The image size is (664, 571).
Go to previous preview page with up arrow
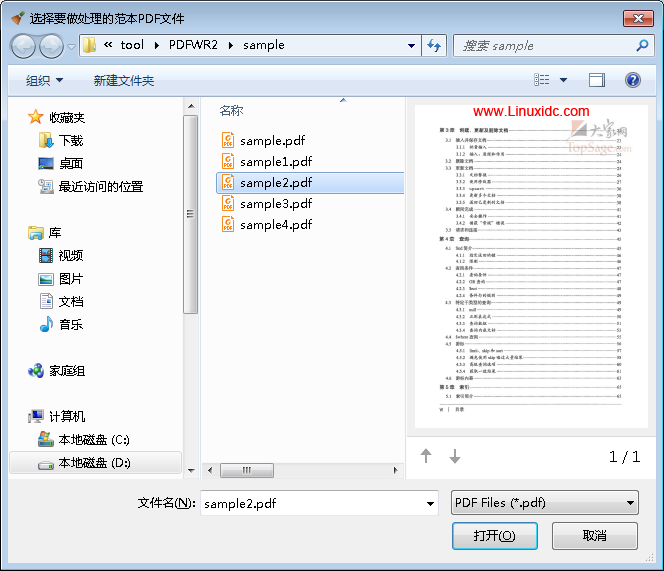[426, 456]
